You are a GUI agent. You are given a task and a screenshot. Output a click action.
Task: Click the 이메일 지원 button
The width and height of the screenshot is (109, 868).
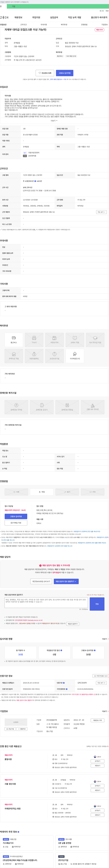(x=16, y=523)
